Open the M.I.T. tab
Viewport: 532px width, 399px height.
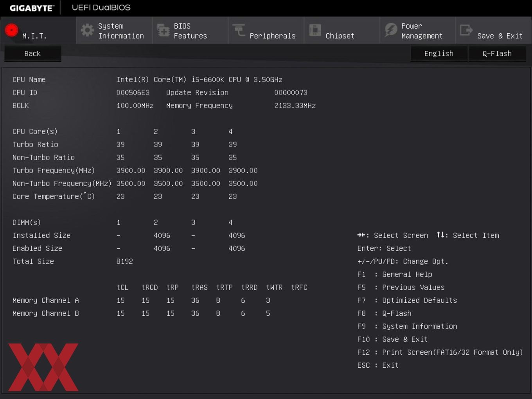pos(38,30)
